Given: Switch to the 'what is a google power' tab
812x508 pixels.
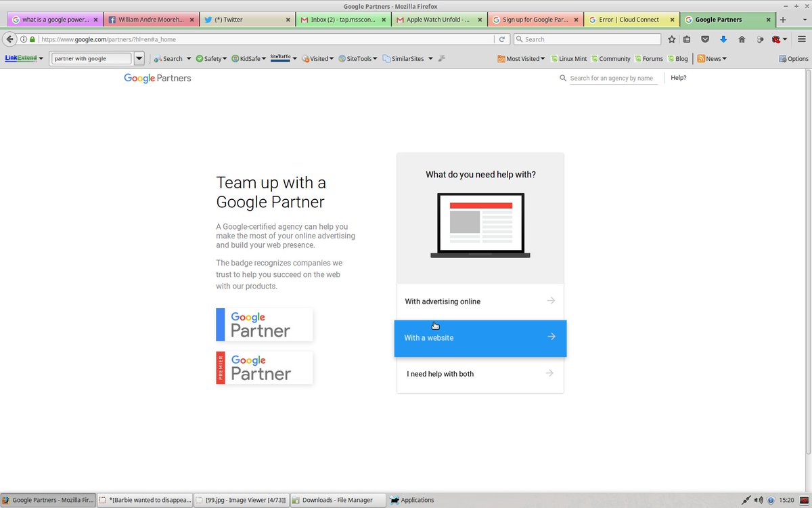Looking at the screenshot, I should pos(55,20).
